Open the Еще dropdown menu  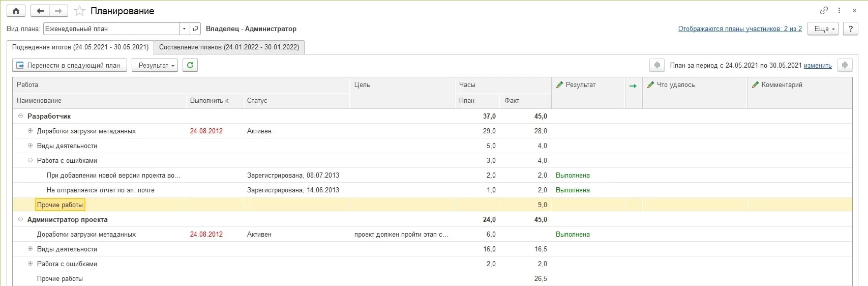(824, 29)
